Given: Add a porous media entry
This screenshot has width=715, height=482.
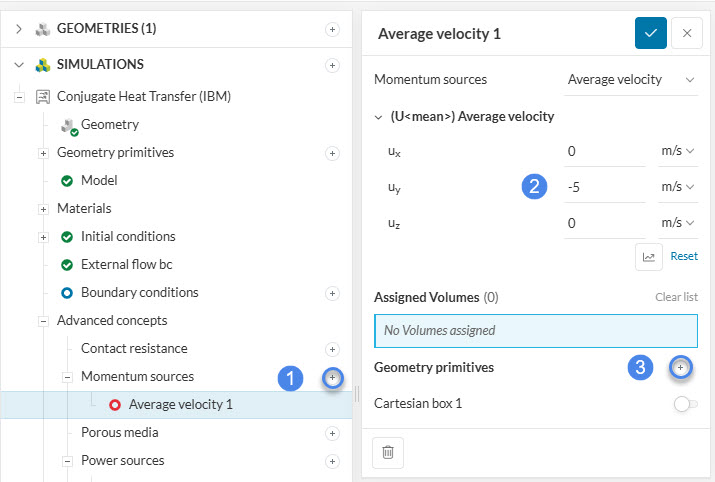Looking at the screenshot, I should click(x=332, y=433).
